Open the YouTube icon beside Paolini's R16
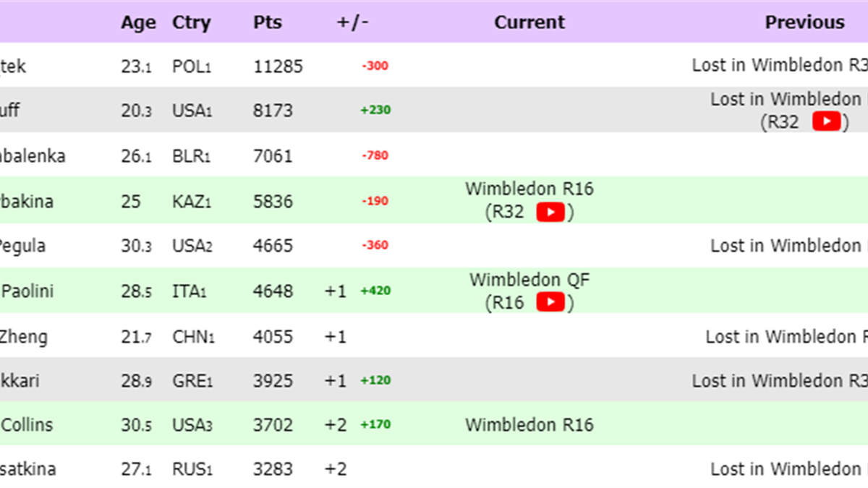Viewport: 868px width, 488px height. (550, 303)
